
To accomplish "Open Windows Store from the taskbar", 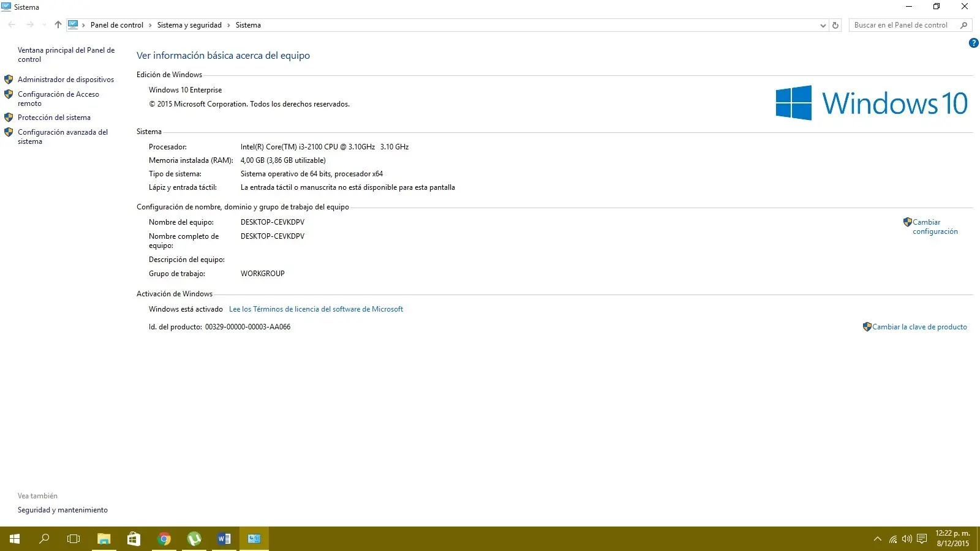I will click(x=134, y=539).
